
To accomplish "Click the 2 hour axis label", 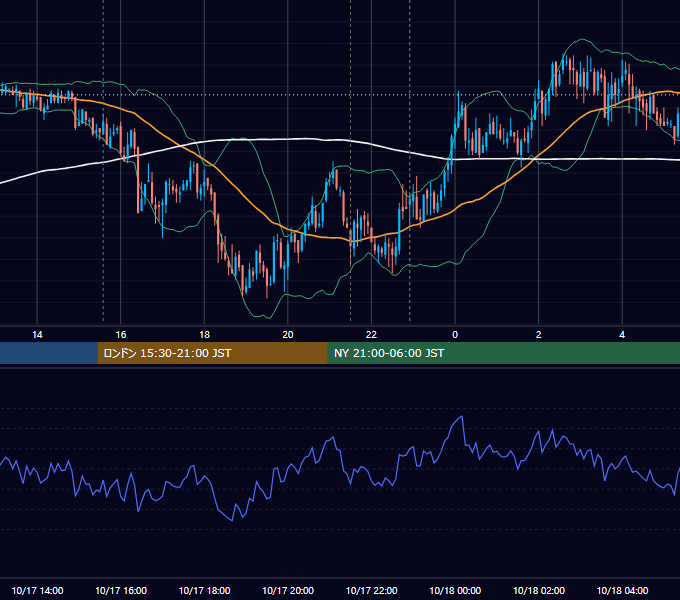I will (x=539, y=335).
